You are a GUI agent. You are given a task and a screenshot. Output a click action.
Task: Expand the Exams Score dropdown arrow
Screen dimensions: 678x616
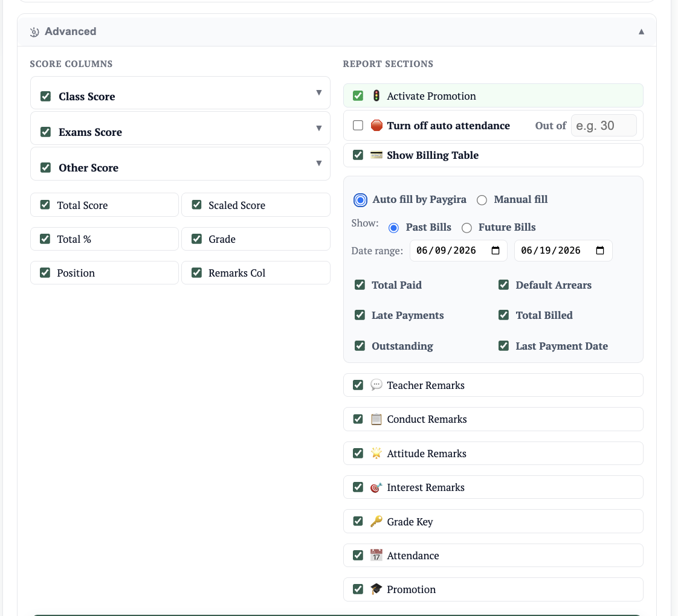318,128
